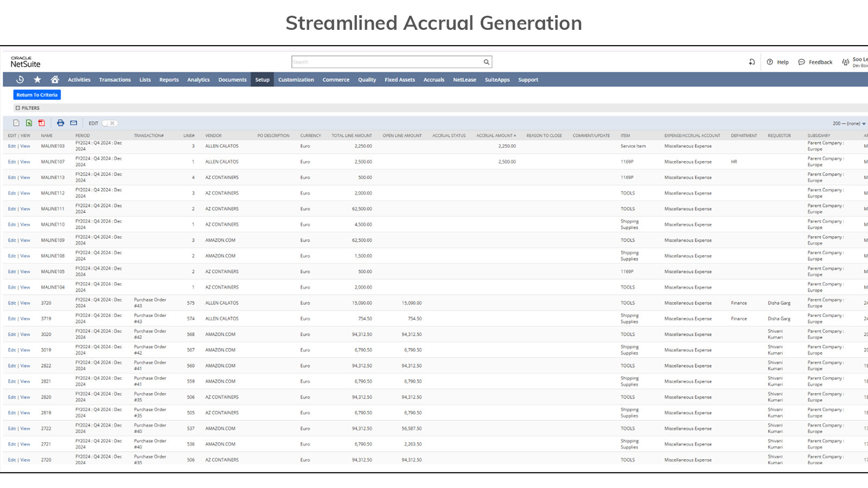Open the Lists menu
868x488 pixels.
145,80
